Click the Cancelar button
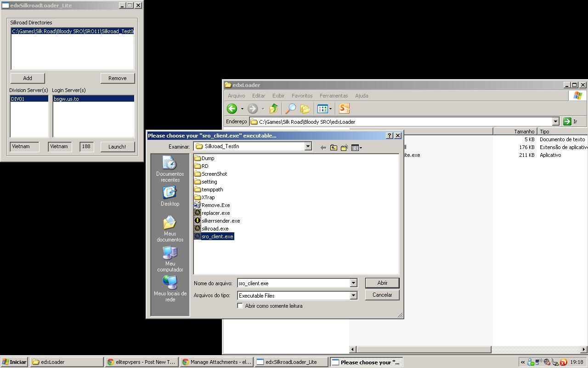Screen dimensions: 588x368 pos(382,295)
